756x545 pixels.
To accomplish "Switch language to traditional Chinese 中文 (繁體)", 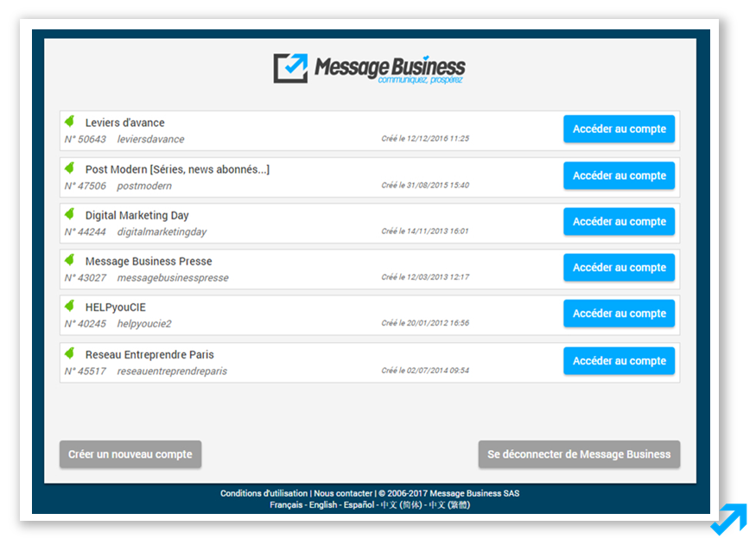I will click(x=449, y=504).
